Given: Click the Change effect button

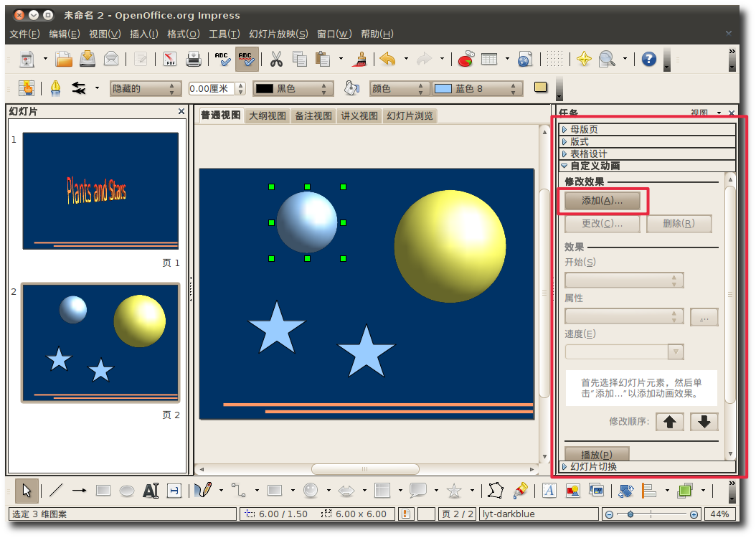Looking at the screenshot, I should pos(603,224).
